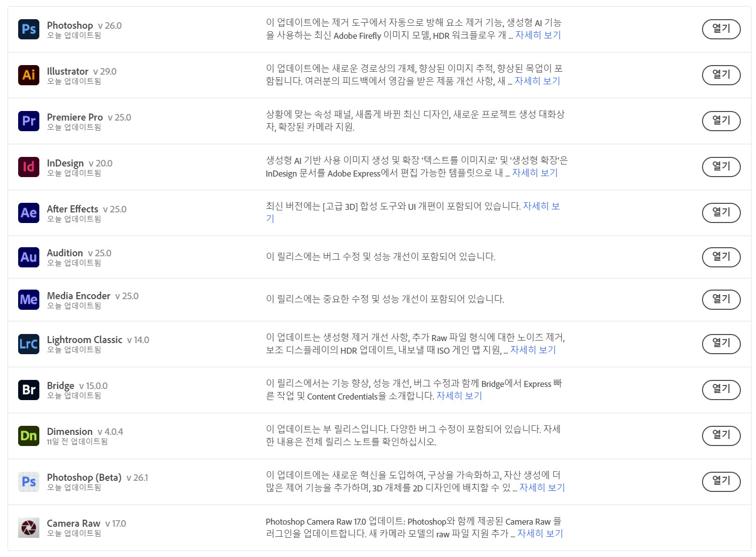
Task: Select the Media Encoder Me icon
Action: tap(29, 300)
